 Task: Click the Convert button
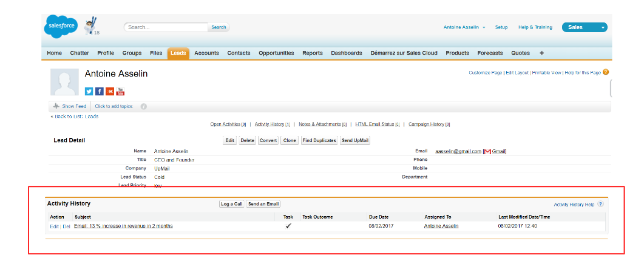[x=269, y=140]
